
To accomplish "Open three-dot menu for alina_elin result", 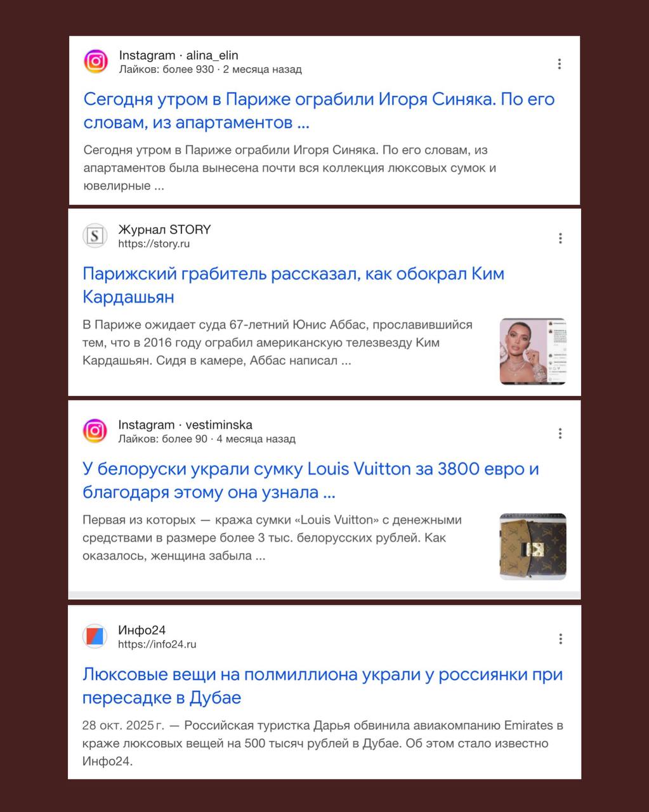I will tap(559, 63).
